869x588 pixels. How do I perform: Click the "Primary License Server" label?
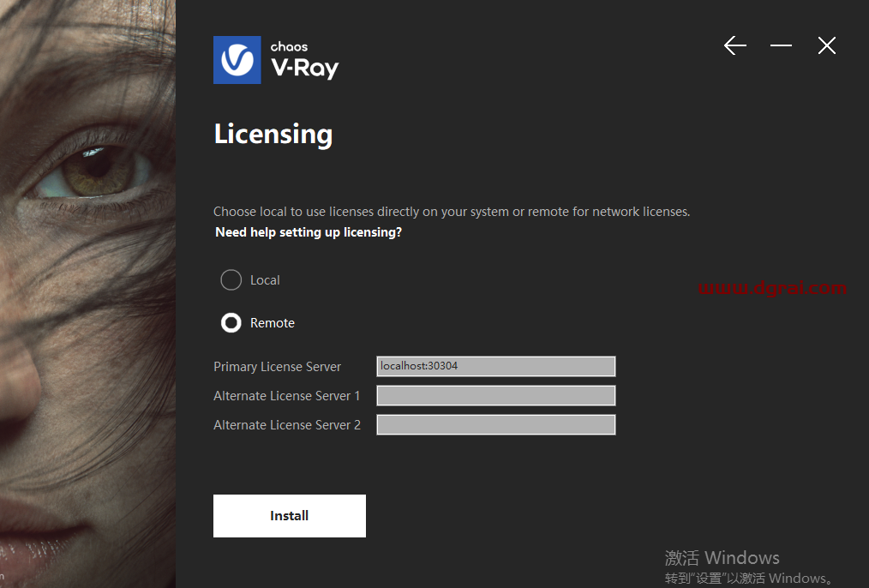[x=277, y=367]
